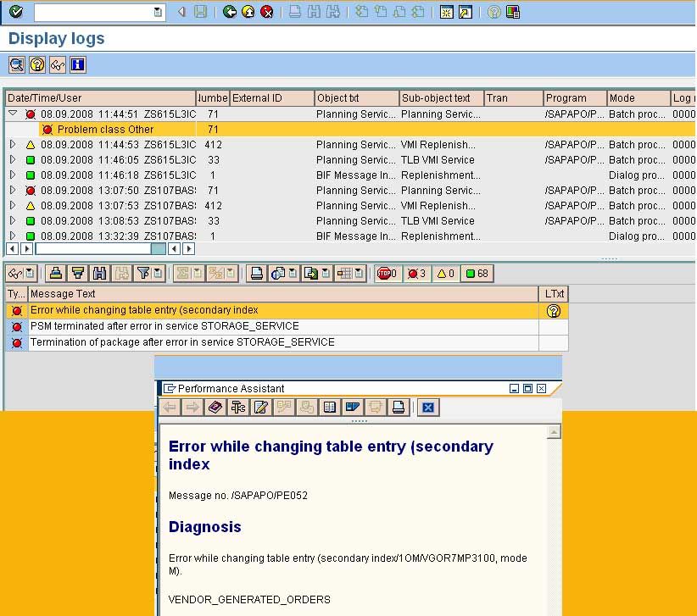Show only the 3 red error messages
Screen dimensions: 697x616
[x=417, y=273]
